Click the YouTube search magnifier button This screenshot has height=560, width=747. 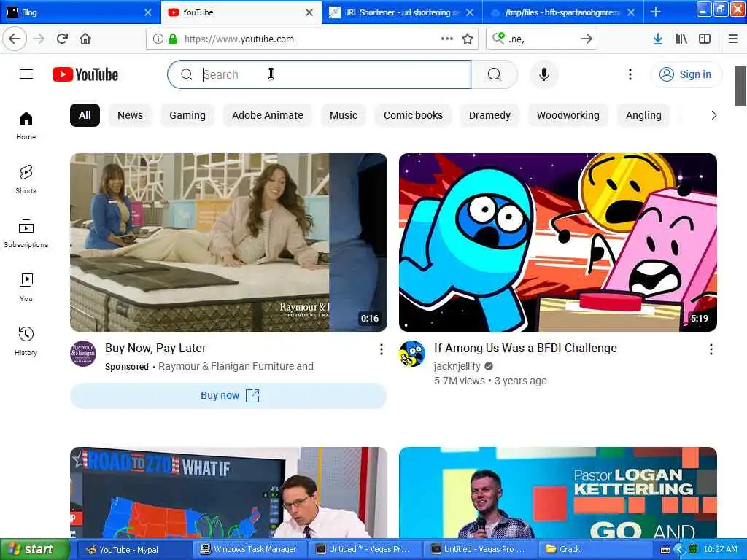point(494,74)
